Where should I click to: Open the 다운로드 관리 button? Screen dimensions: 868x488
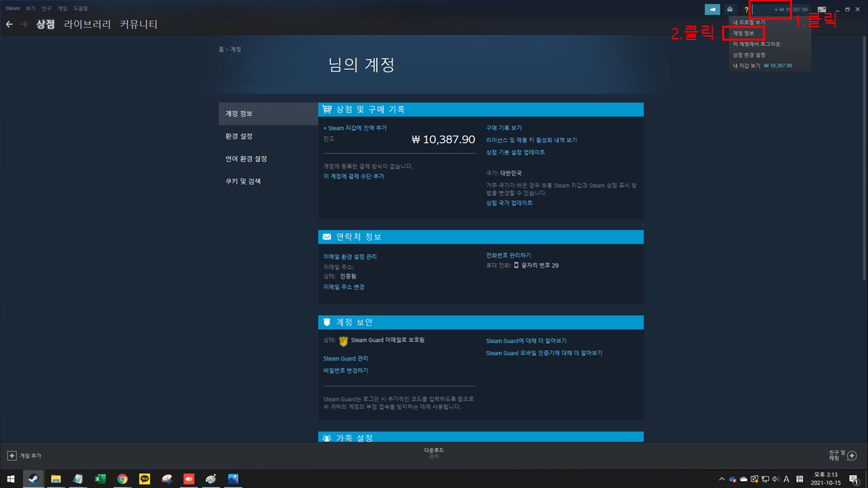pyautogui.click(x=434, y=453)
